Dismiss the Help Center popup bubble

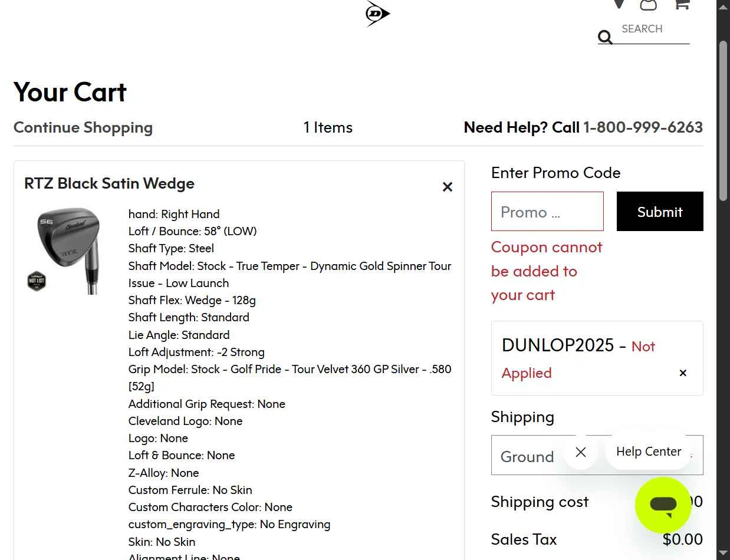tap(581, 452)
